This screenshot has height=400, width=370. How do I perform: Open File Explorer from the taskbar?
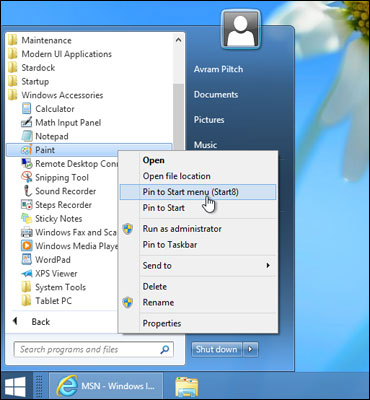pos(187,386)
